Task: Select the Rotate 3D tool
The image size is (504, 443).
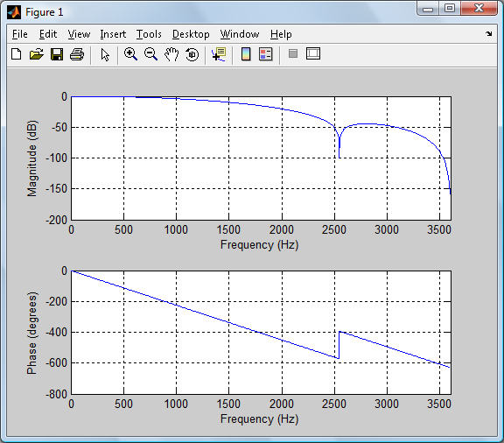Action: coord(192,54)
